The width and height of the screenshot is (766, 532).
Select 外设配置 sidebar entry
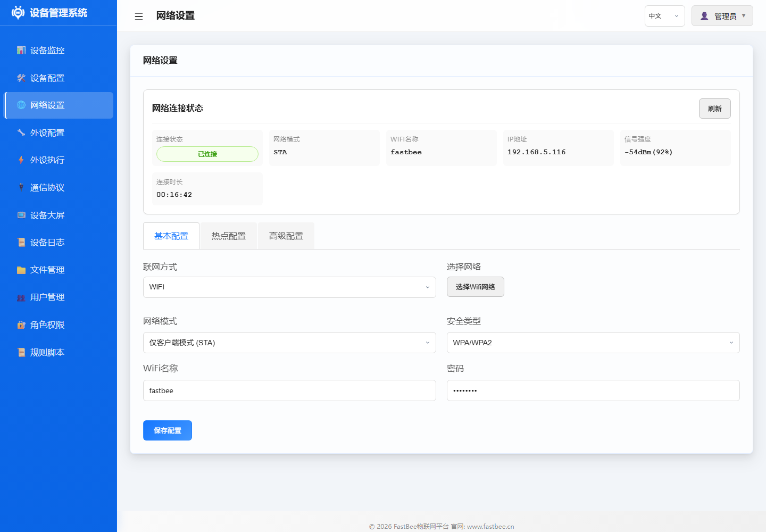tap(59, 132)
